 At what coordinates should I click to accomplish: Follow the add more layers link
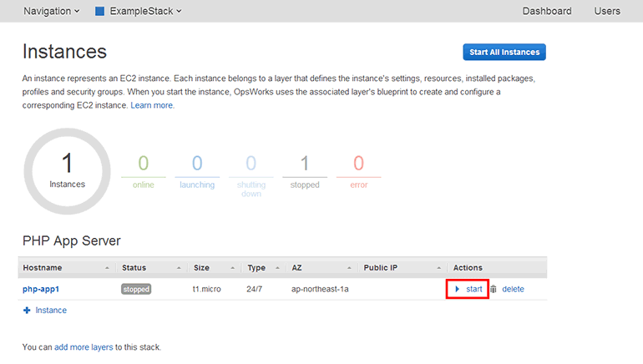pyautogui.click(x=84, y=346)
